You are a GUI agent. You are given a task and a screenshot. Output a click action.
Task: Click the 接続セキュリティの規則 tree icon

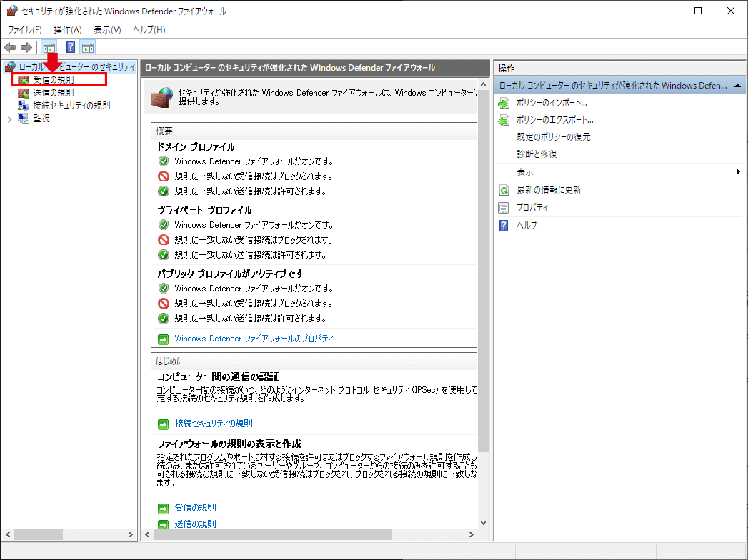click(x=24, y=106)
